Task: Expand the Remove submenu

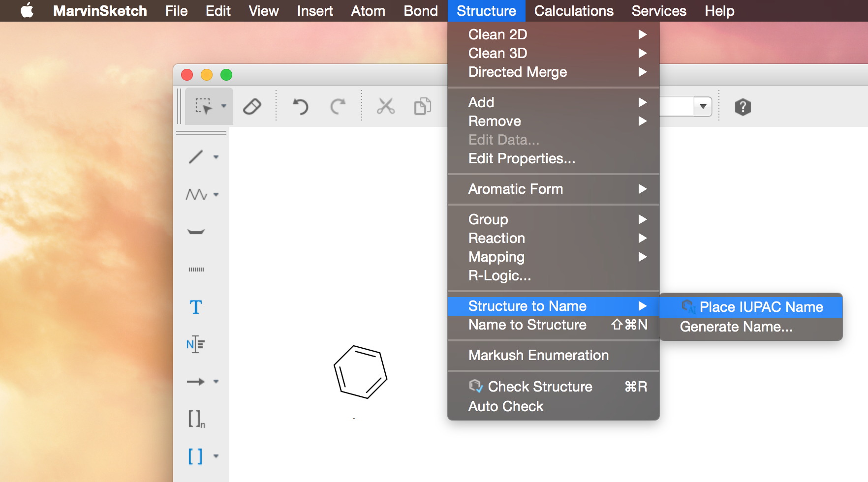Action: (554, 121)
